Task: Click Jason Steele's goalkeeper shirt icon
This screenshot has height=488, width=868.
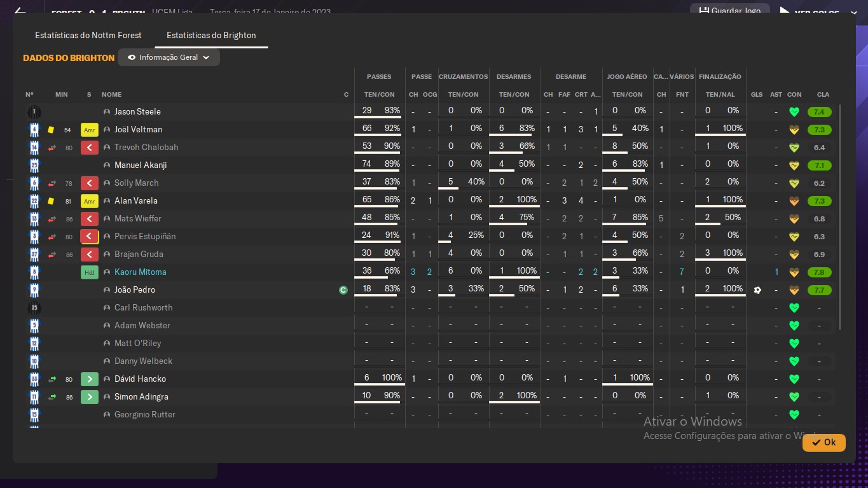Action: [34, 112]
